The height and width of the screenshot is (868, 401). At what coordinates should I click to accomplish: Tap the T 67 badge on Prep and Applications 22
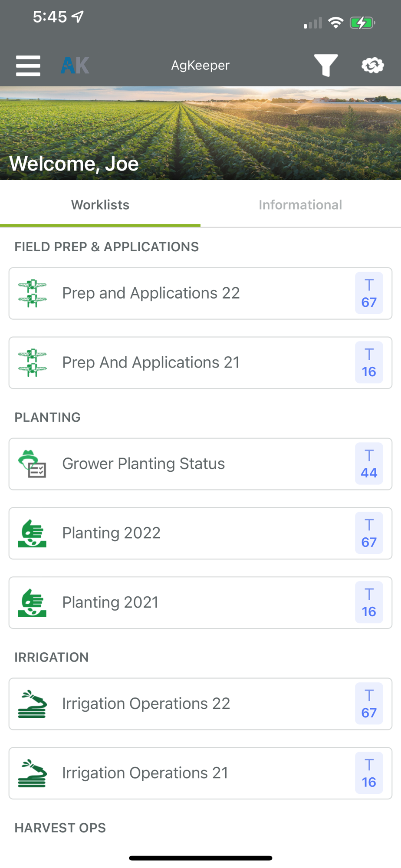[x=369, y=293]
